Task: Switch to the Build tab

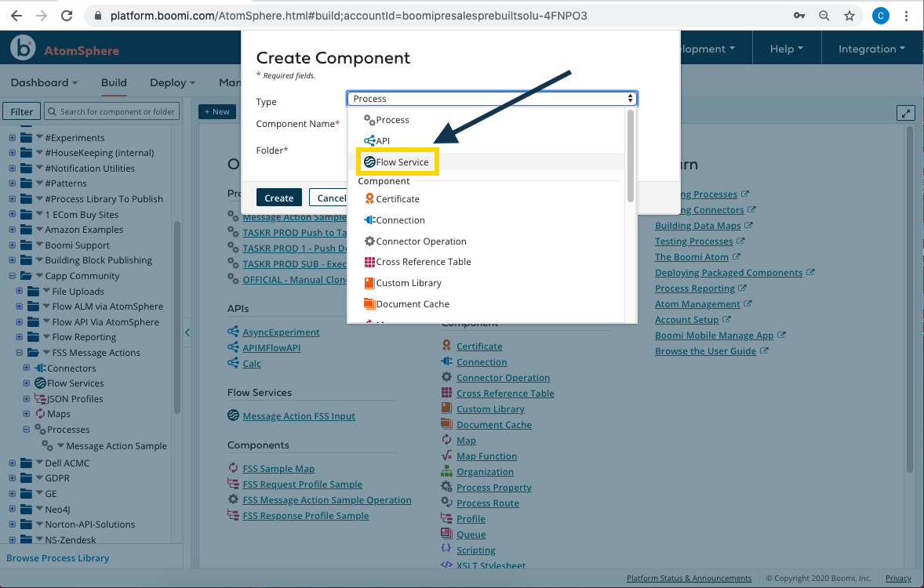Action: (114, 82)
